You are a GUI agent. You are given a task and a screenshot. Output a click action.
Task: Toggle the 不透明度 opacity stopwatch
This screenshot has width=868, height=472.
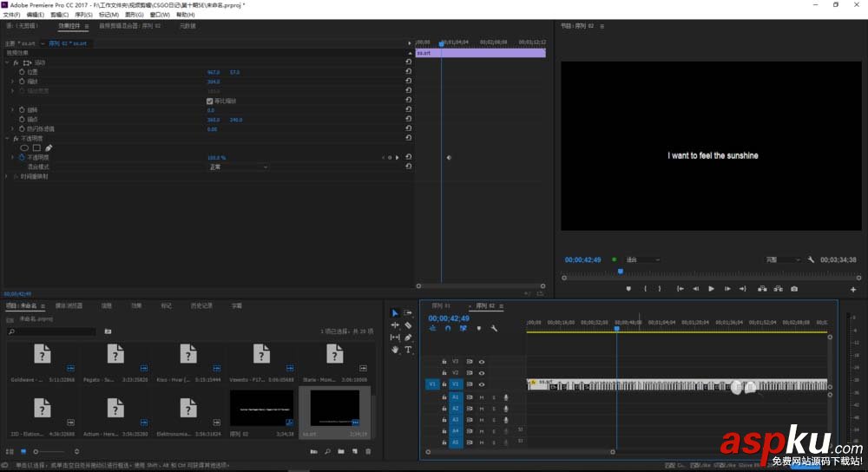(x=22, y=157)
